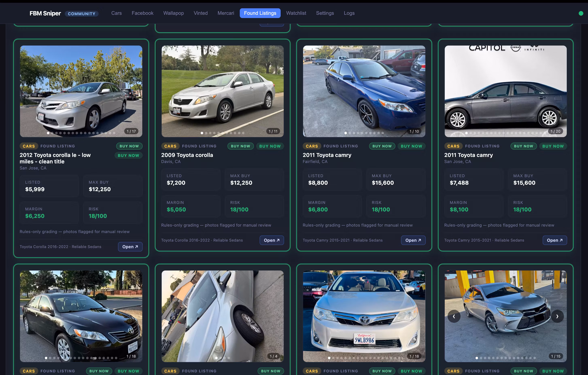Show next photo on the gas-station silver Camry

[557, 316]
